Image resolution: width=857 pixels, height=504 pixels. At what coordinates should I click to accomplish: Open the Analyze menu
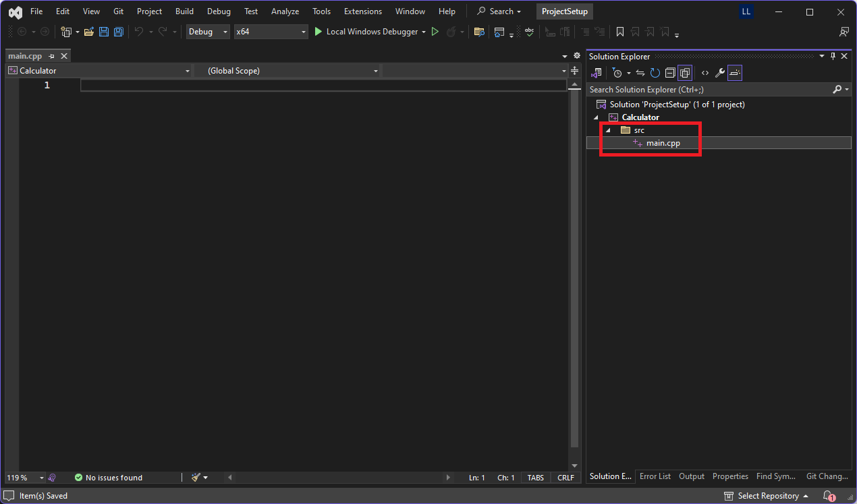pos(285,11)
